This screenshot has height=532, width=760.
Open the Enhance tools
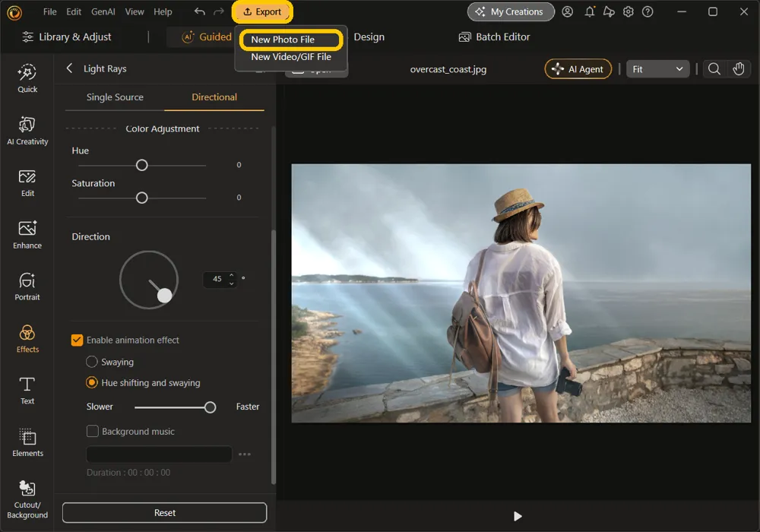pos(27,235)
